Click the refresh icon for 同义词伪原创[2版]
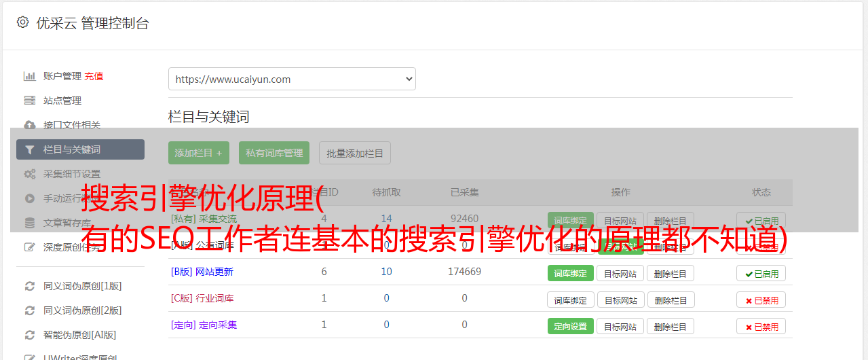The width and height of the screenshot is (868, 360). 30,310
